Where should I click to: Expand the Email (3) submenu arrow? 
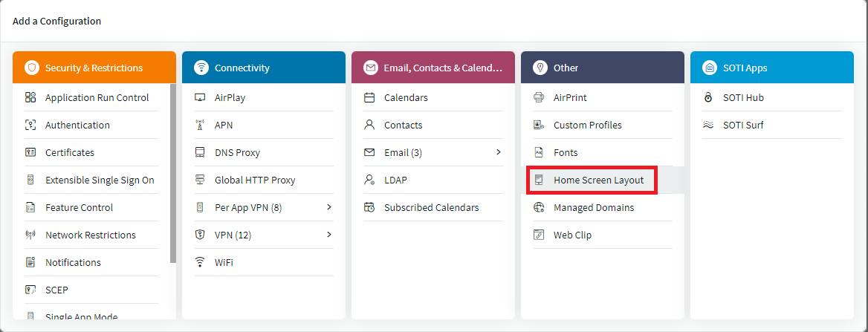498,152
